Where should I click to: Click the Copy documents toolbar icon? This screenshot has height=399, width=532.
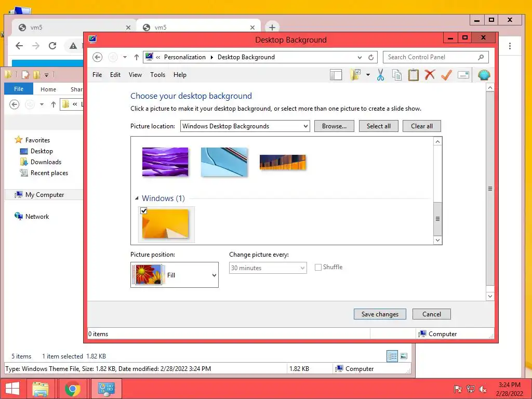coord(396,75)
